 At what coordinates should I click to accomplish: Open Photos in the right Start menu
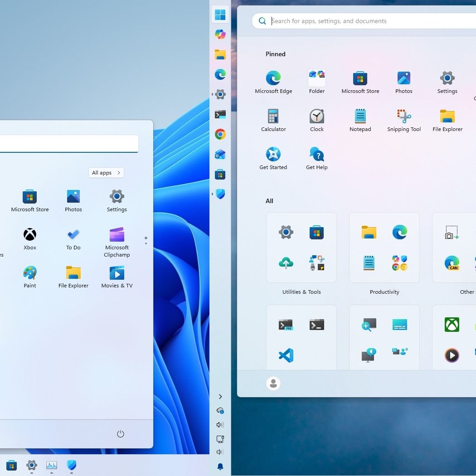tap(404, 82)
